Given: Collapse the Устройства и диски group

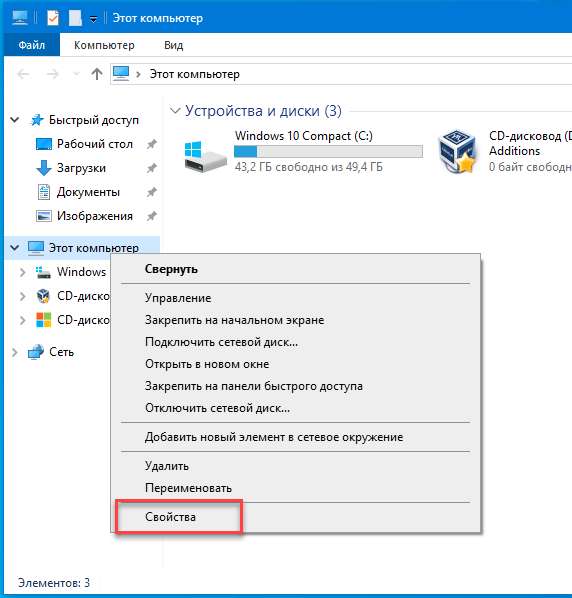Looking at the screenshot, I should 175,111.
